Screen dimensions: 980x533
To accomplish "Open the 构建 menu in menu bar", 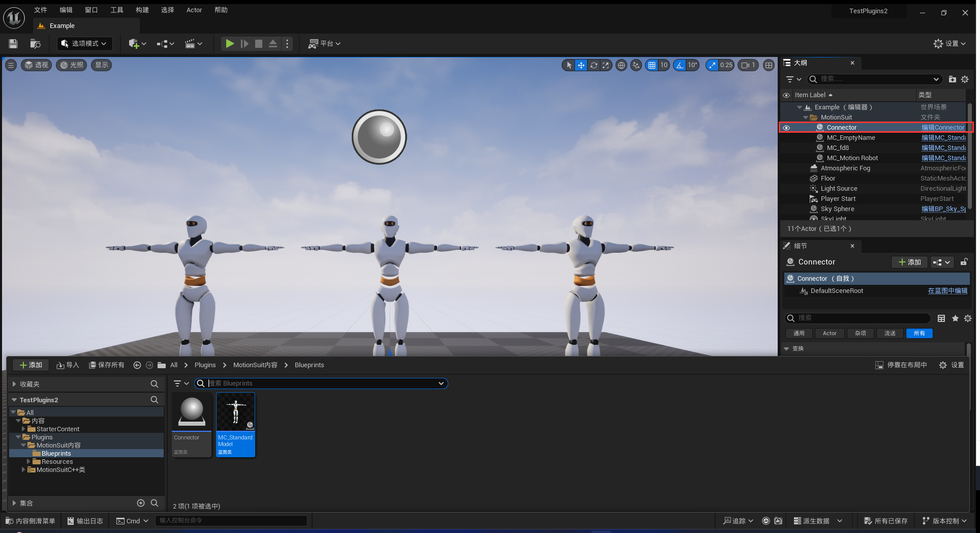I will tap(142, 10).
